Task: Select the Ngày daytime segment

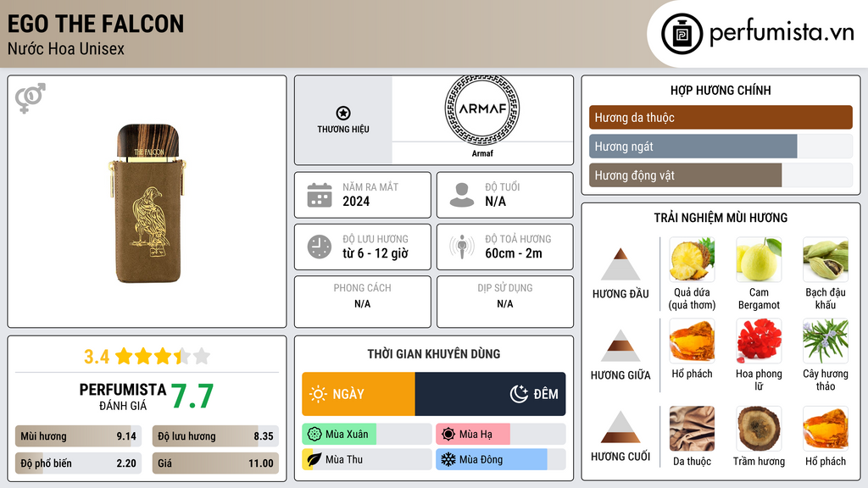Action: pyautogui.click(x=359, y=394)
